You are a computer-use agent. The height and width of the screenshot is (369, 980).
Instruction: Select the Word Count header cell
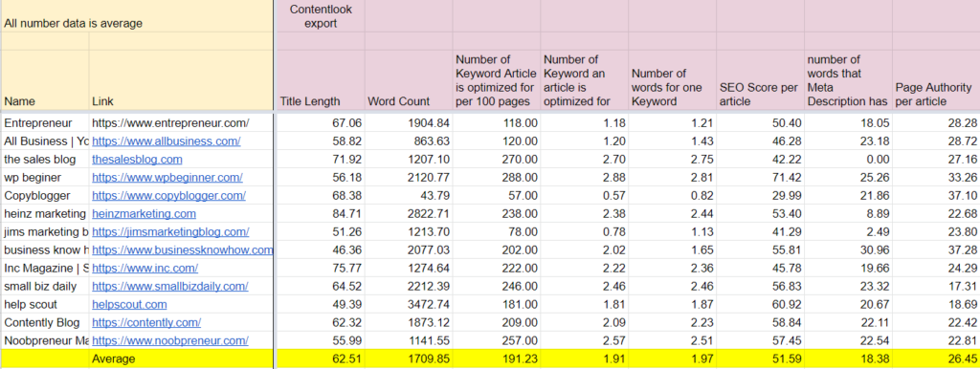pyautogui.click(x=408, y=80)
